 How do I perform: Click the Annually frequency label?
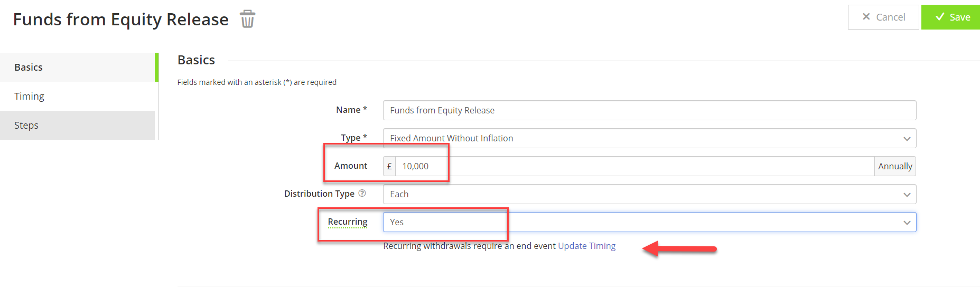click(x=895, y=166)
